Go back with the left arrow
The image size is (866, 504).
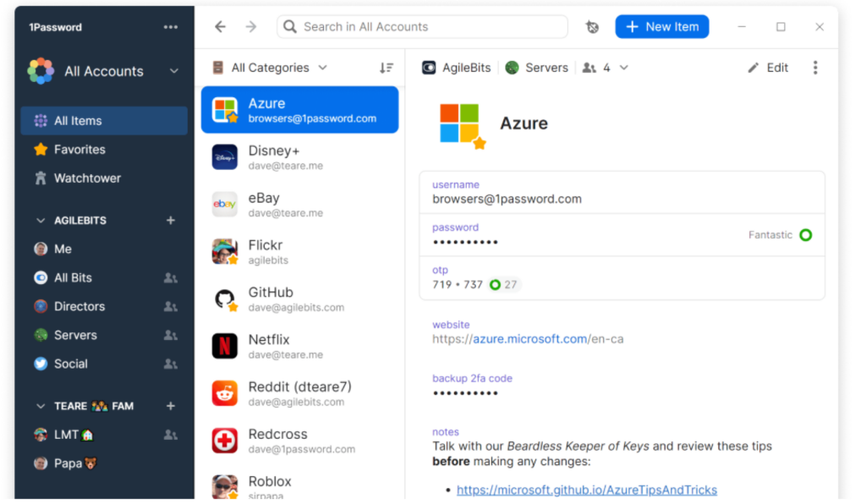tap(221, 26)
